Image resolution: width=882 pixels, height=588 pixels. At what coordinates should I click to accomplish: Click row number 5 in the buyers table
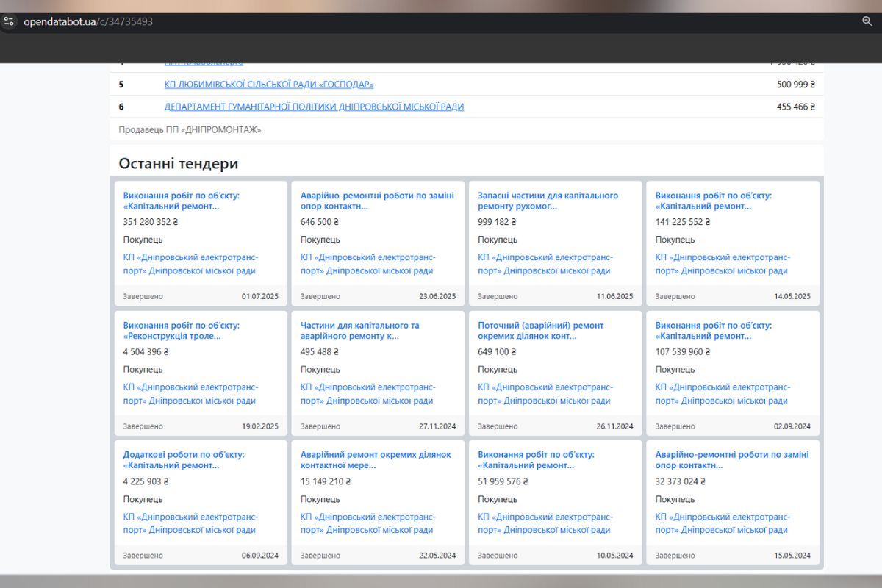[121, 85]
